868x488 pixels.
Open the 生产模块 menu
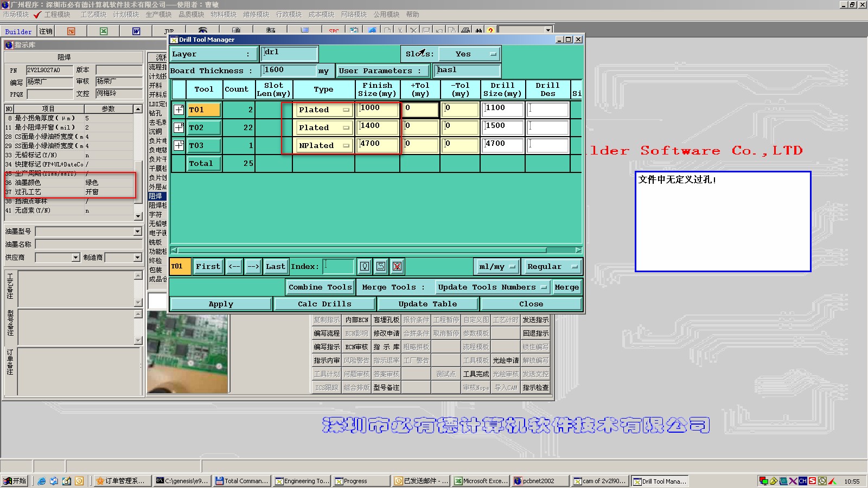pyautogui.click(x=158, y=15)
